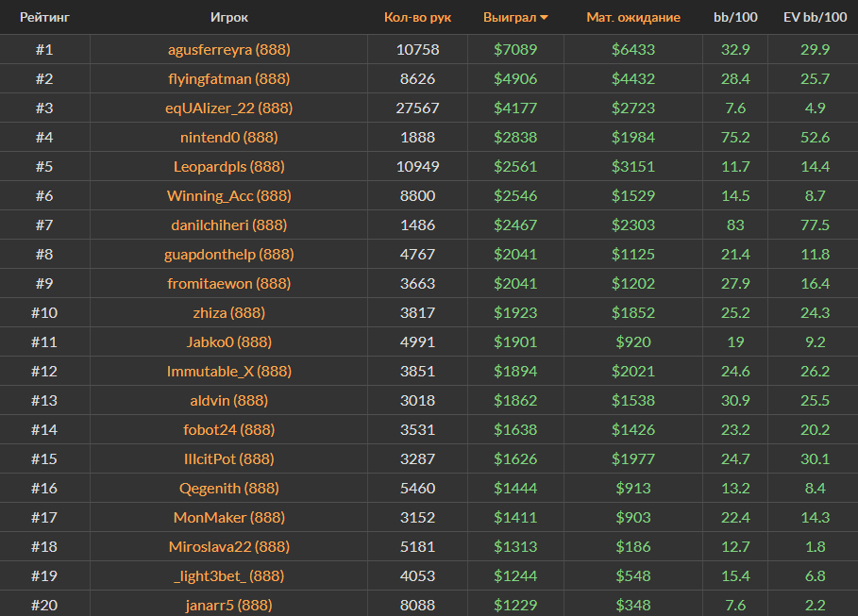This screenshot has width=858, height=616.
Task: Open nintend0 (888) player link
Action: pos(228,137)
